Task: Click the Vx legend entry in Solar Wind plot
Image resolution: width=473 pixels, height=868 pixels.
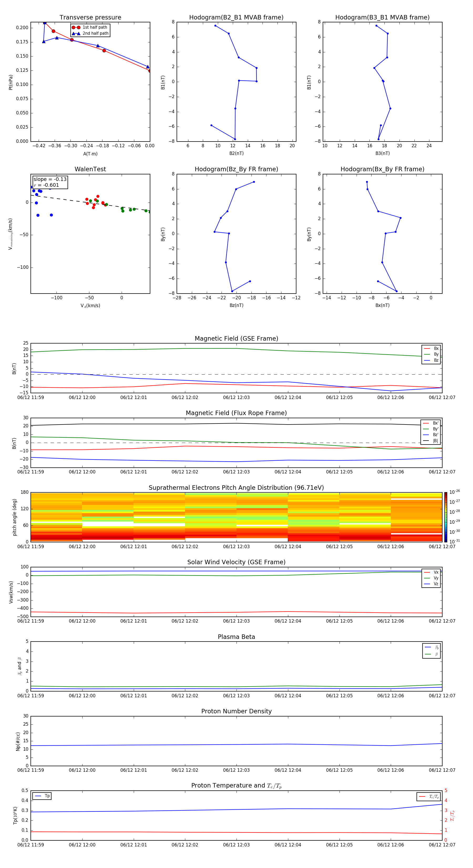Action: [x=431, y=572]
